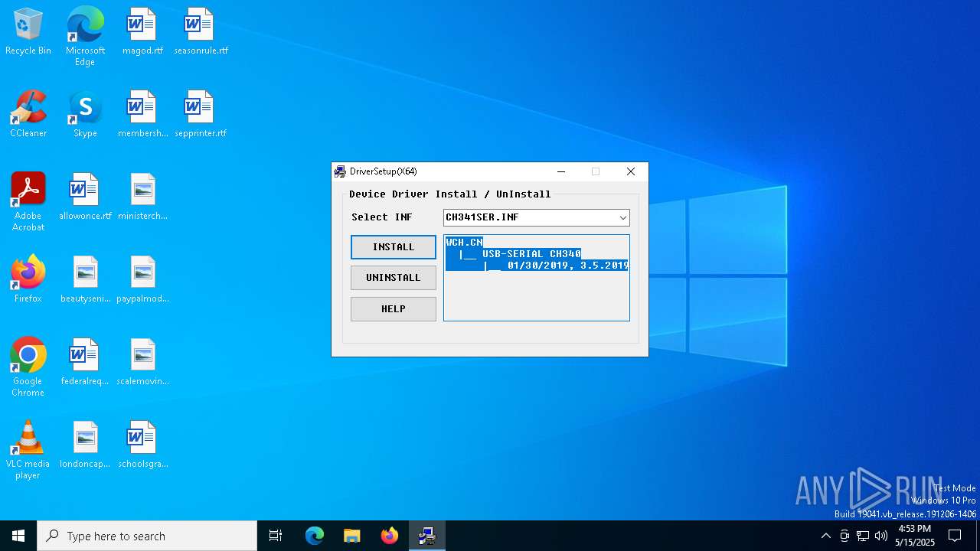Select the ministerch... image file
This screenshot has height=551, width=980.
142,197
